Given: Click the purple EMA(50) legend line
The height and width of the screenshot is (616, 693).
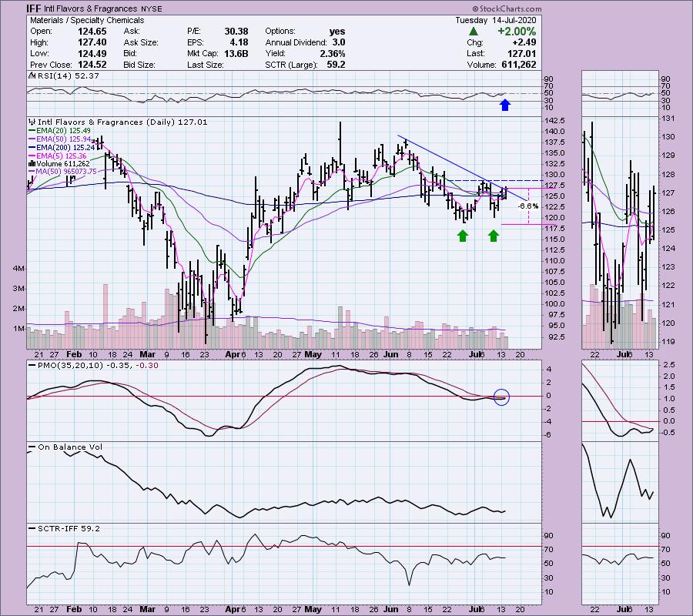Looking at the screenshot, I should (32, 139).
